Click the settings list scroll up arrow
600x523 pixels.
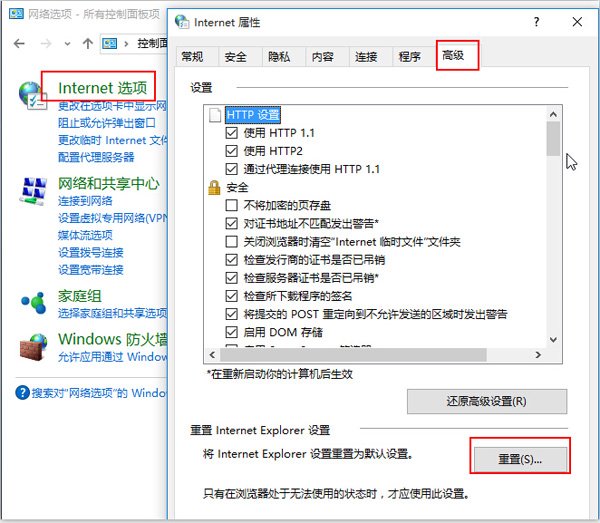pos(553,114)
